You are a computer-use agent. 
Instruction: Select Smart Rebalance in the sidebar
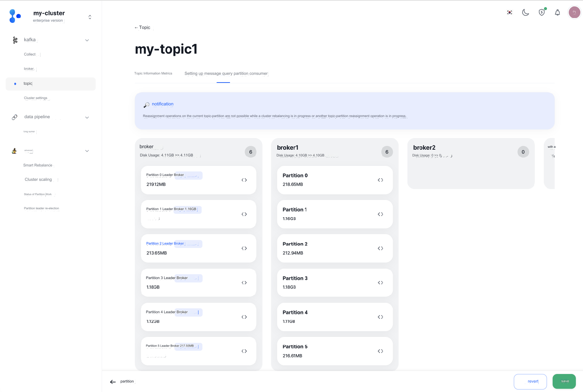coord(38,165)
